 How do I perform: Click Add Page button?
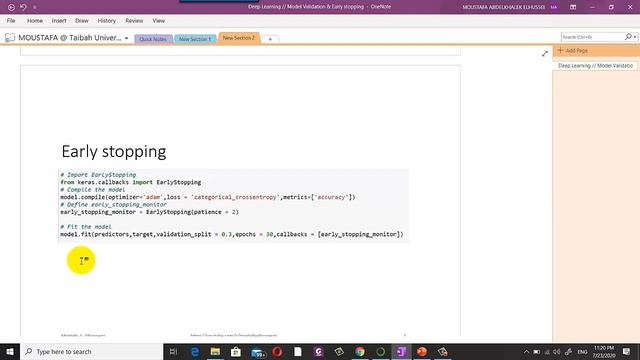point(573,50)
